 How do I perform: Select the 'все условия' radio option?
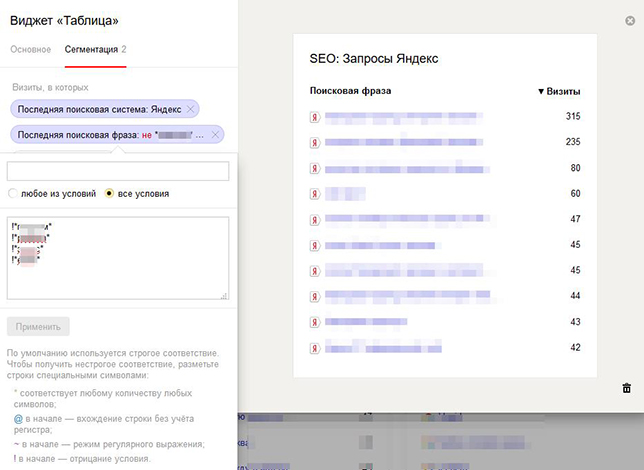tap(109, 193)
